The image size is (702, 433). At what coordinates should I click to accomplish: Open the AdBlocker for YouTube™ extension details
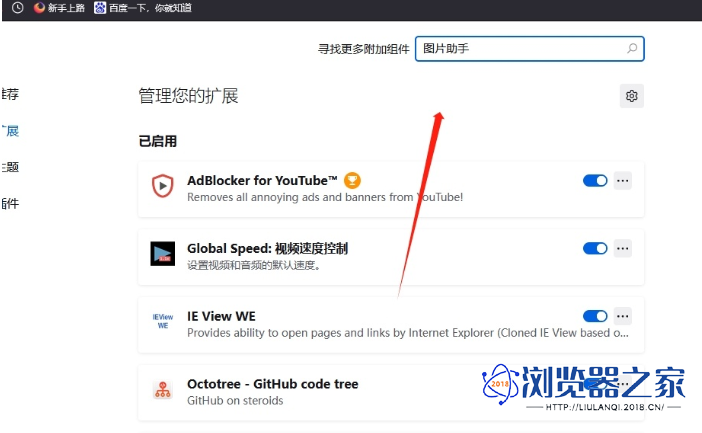[x=262, y=180]
